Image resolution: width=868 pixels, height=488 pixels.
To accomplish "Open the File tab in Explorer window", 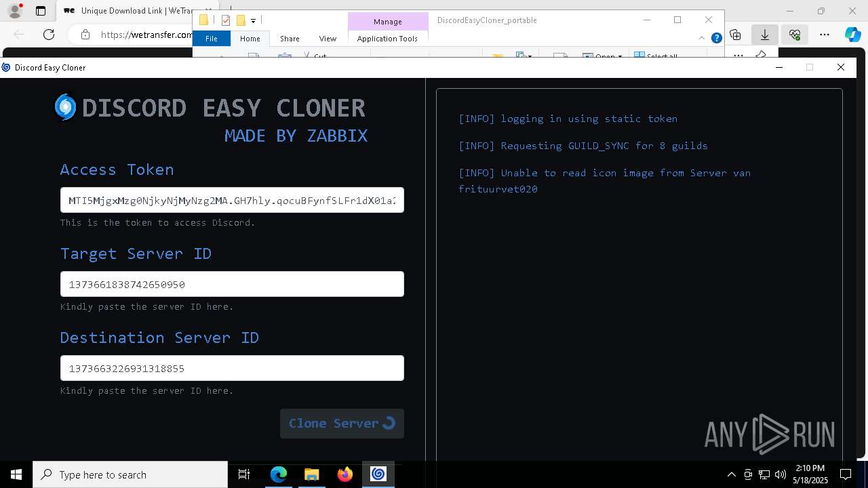I will tap(212, 39).
